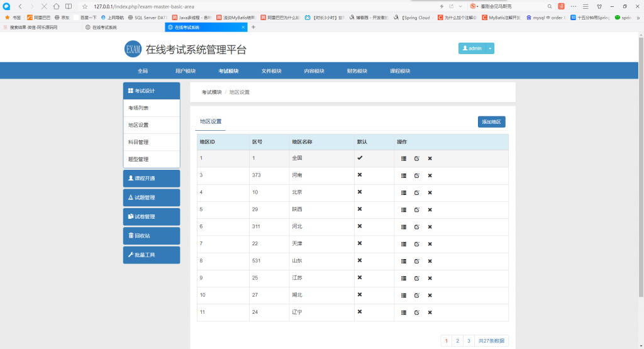Open browser home page icon
This screenshot has height=349, width=644.
click(x=56, y=6)
